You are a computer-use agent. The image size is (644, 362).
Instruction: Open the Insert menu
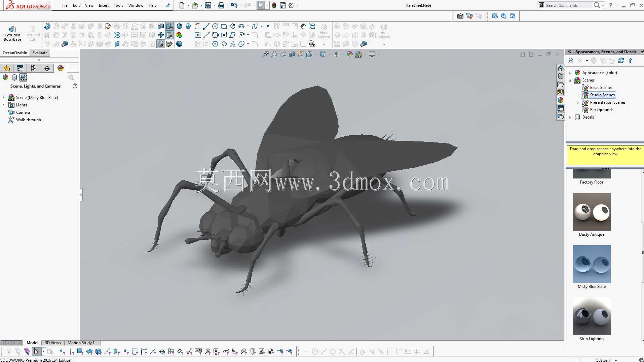click(104, 5)
